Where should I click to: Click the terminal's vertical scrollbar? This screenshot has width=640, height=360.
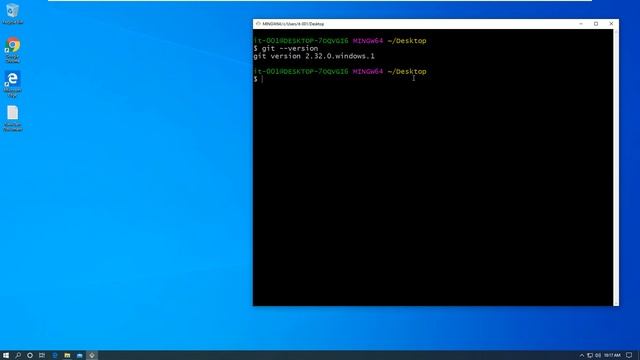616,167
